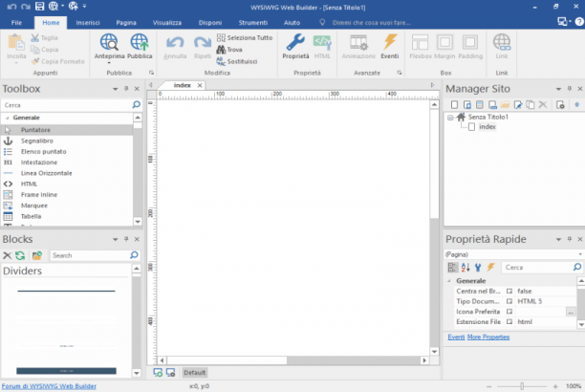Open the File menu
This screenshot has width=585, height=392.
(16, 22)
